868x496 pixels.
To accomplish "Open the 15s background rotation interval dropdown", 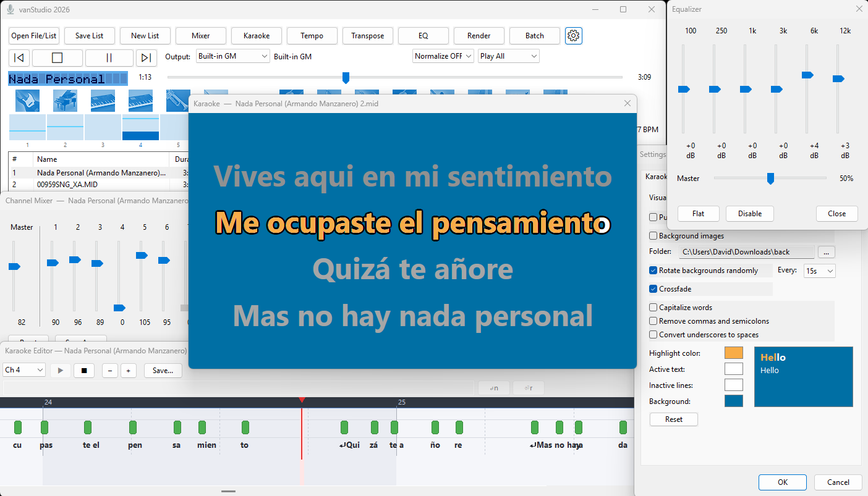I will (819, 271).
